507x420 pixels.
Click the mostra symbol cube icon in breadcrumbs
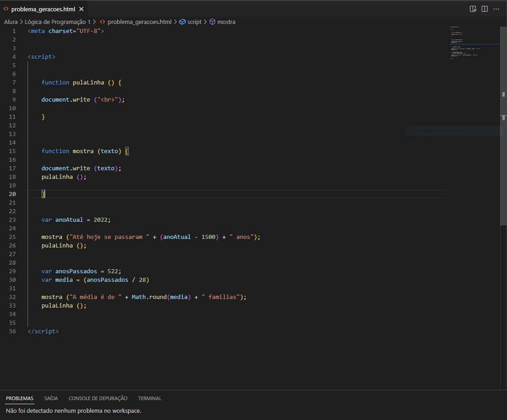click(212, 22)
